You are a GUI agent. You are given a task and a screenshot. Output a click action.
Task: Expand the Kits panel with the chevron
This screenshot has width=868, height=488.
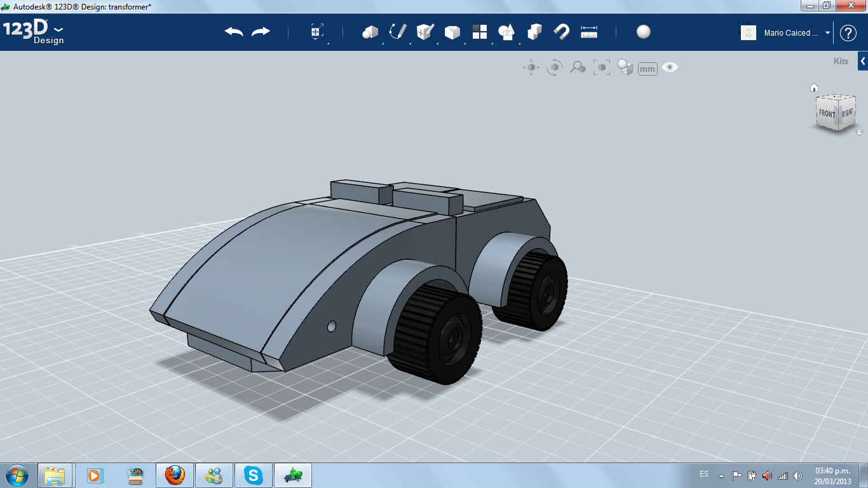pos(862,61)
